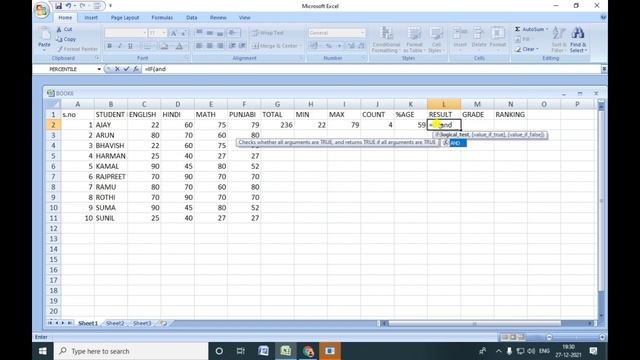Click the cell containing RAJPREET
The height and width of the screenshot is (360, 640).
coord(111,176)
